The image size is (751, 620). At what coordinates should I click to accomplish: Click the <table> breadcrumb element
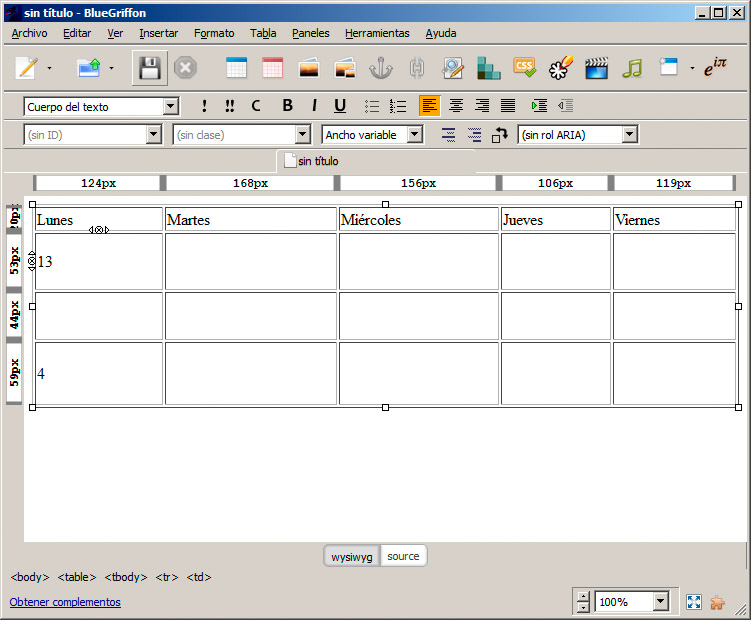pyautogui.click(x=77, y=577)
